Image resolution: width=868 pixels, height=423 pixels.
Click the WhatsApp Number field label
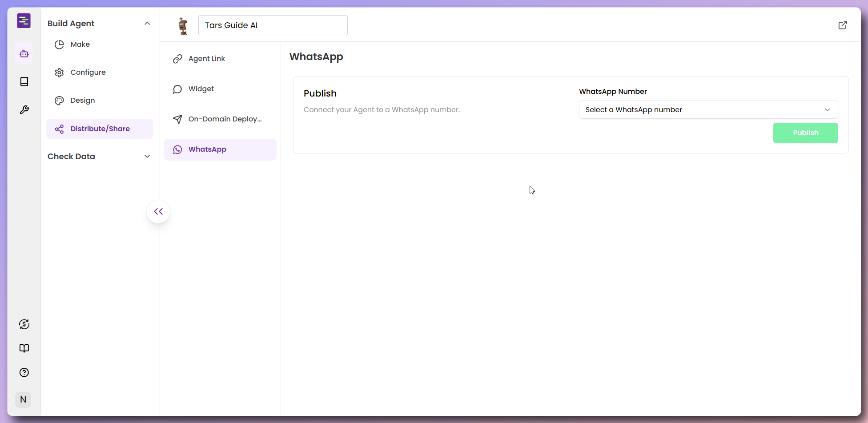point(613,92)
